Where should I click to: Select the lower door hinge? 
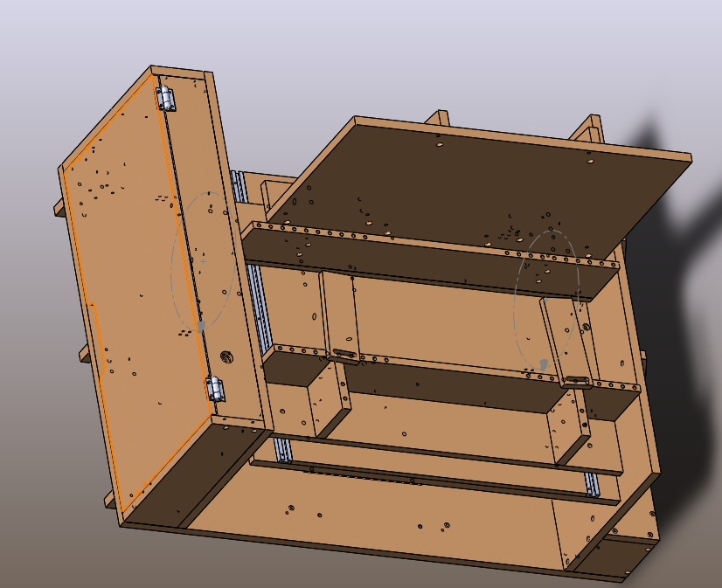[x=215, y=390]
